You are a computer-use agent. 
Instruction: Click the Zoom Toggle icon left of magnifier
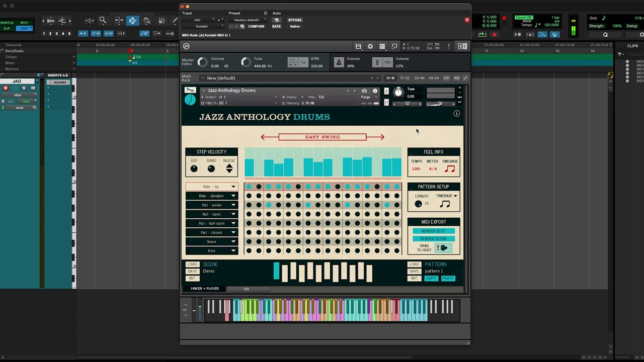[90, 21]
